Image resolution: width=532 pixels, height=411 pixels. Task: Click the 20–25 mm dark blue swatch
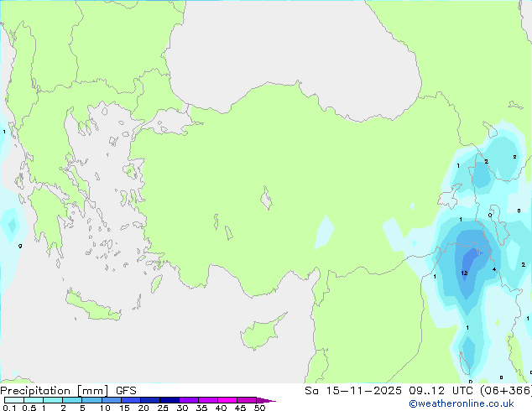tap(150, 400)
